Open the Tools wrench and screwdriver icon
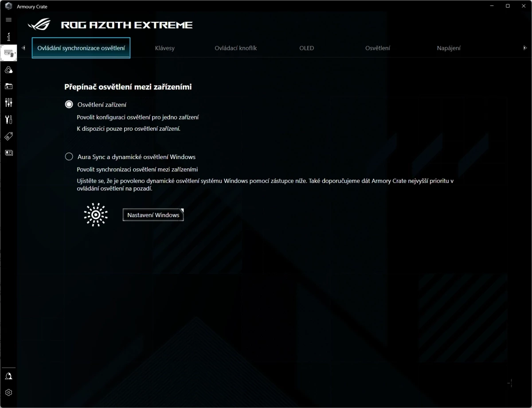Screen dimensions: 532x408 [x=8, y=120]
